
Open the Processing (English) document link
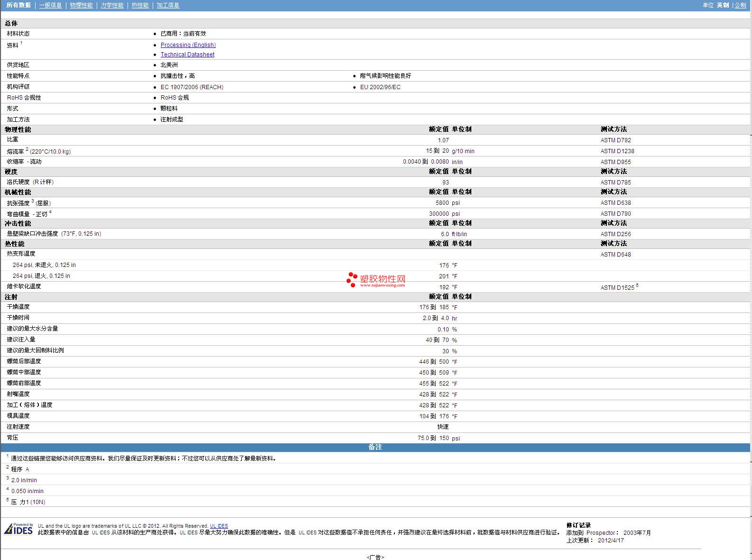point(188,45)
